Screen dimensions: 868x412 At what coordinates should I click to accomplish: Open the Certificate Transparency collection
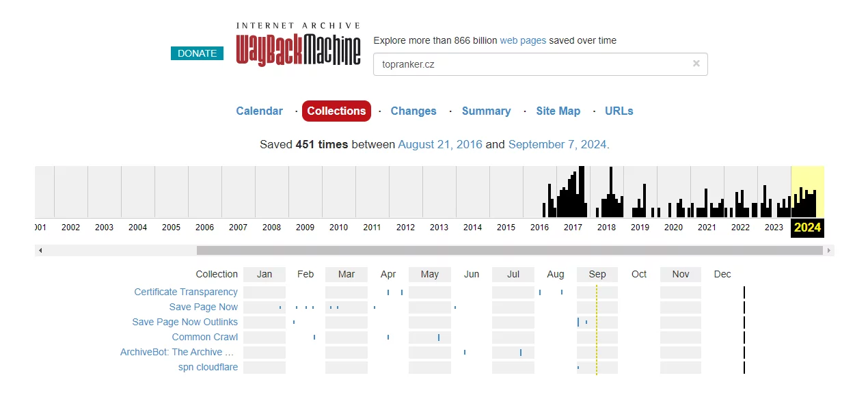pyautogui.click(x=186, y=292)
